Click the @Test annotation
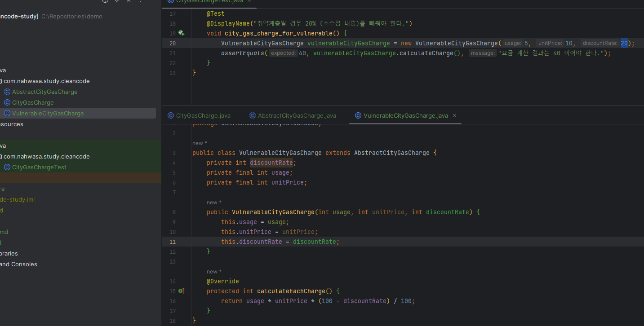Screen dimensions: 644x326 tap(216, 13)
